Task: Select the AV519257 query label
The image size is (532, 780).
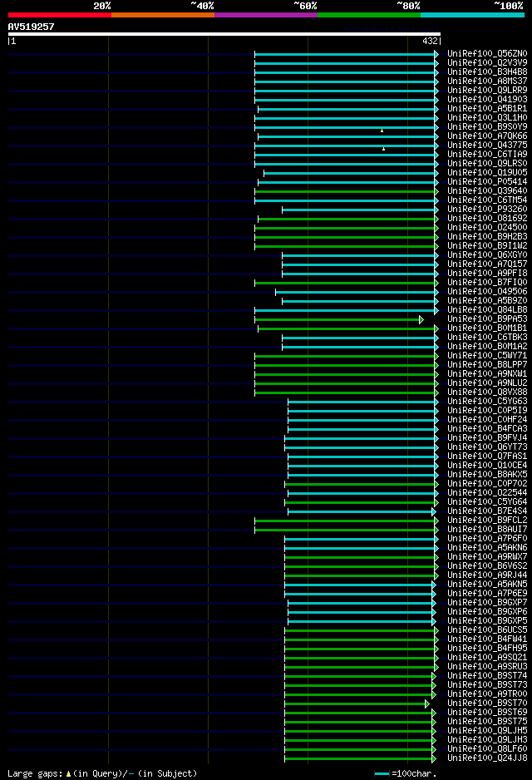Action: [x=31, y=27]
